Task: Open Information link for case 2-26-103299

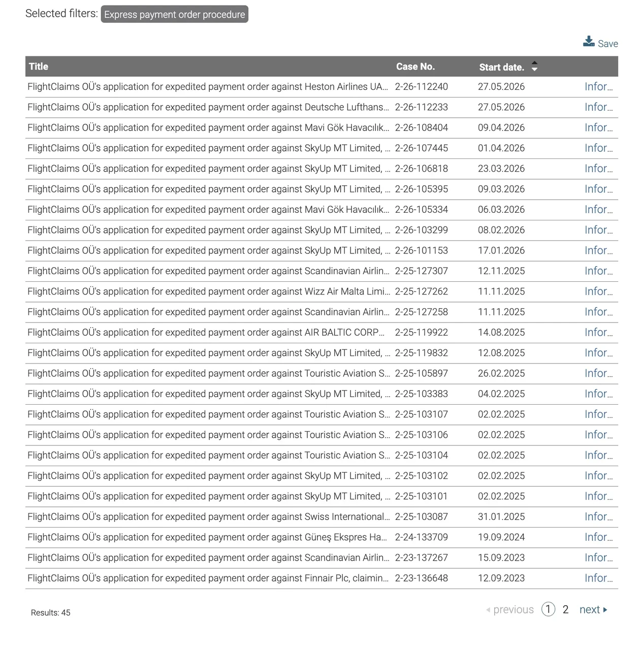Action: [598, 230]
